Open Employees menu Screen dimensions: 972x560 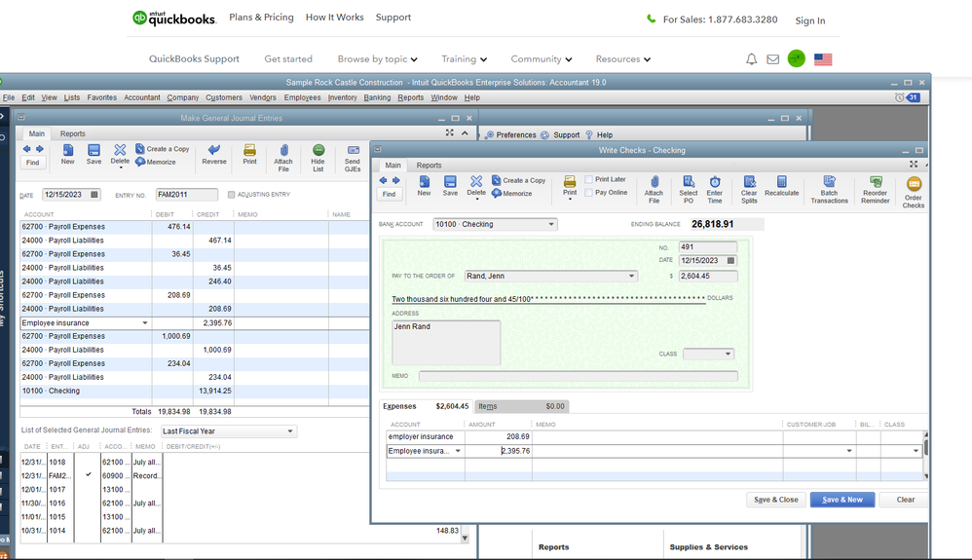[x=303, y=98]
